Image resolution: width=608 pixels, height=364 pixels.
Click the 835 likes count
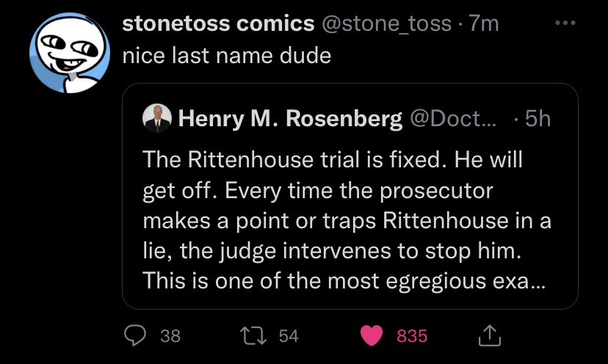(412, 336)
